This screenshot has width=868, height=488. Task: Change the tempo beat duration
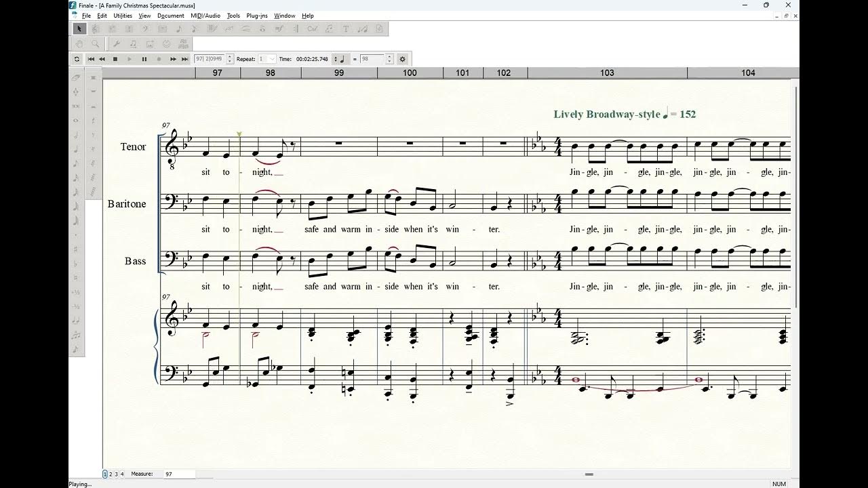point(340,59)
